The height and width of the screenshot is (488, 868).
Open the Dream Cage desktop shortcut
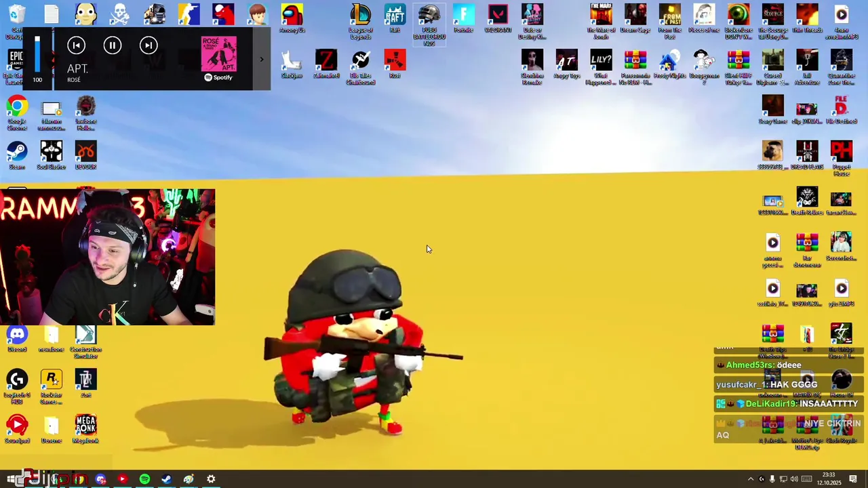click(x=635, y=18)
